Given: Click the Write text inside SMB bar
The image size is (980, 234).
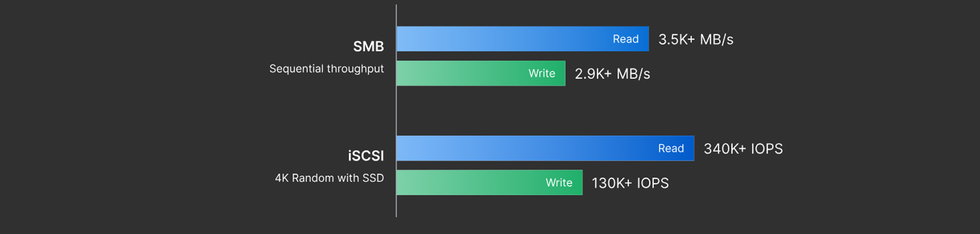Looking at the screenshot, I should (x=542, y=74).
